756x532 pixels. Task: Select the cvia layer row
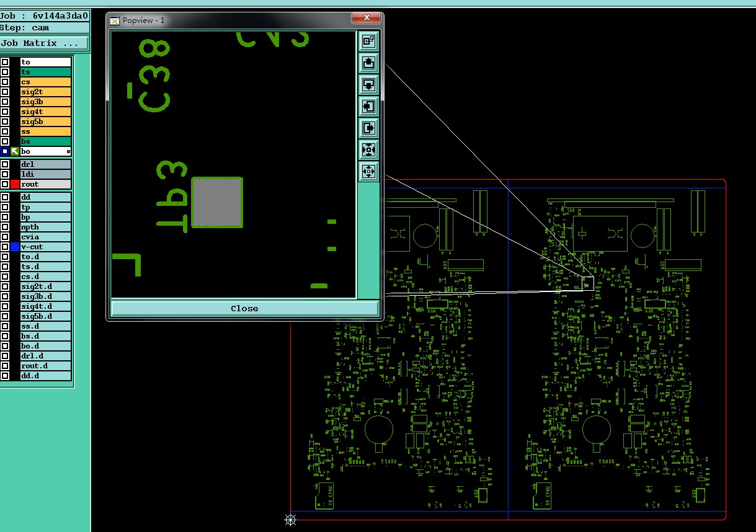click(45, 237)
